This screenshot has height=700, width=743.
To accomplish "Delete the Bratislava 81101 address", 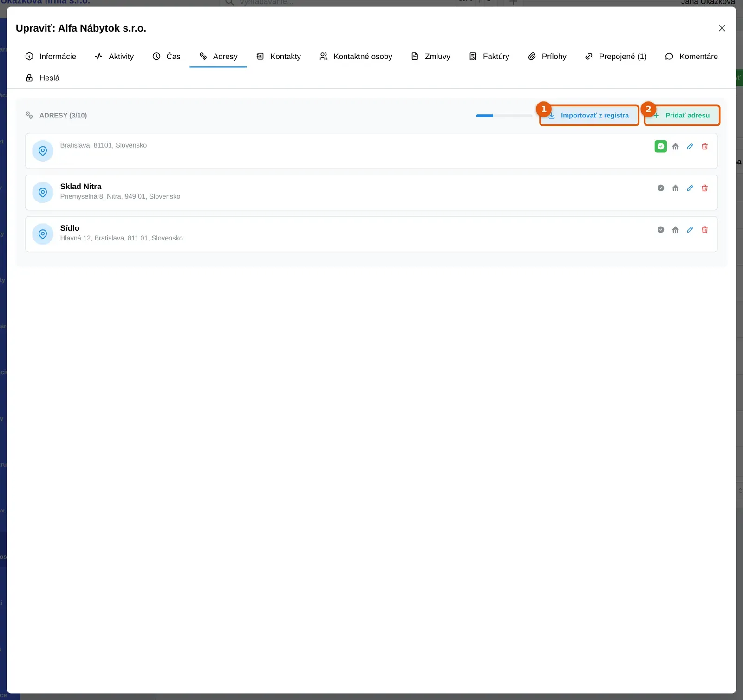I will pos(704,147).
